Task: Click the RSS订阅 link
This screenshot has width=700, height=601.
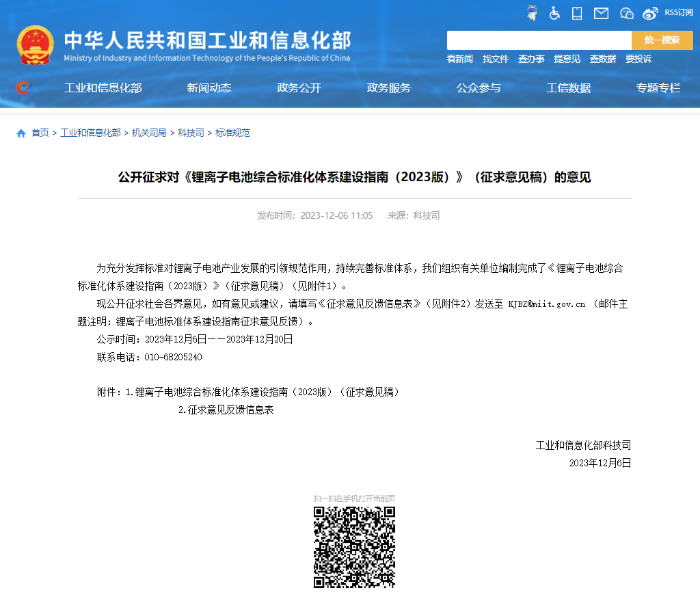Action: [679, 12]
